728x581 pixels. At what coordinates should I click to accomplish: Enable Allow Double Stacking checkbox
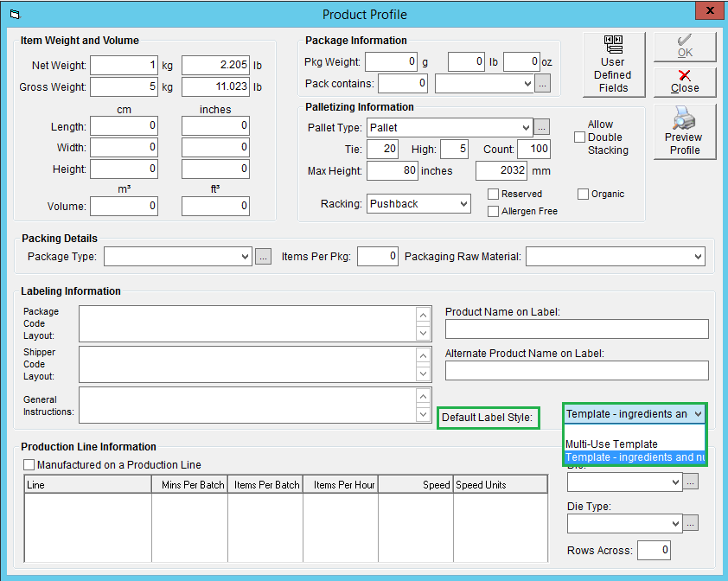[579, 137]
